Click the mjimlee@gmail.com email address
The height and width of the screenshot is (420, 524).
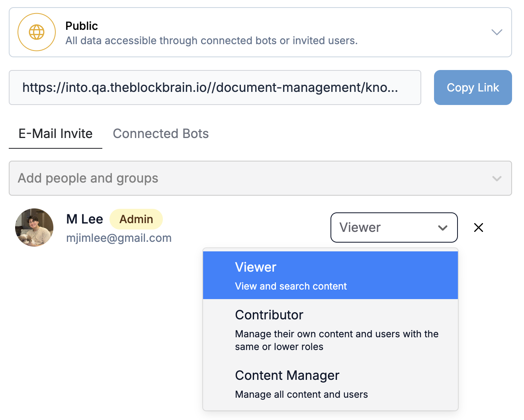pyautogui.click(x=119, y=238)
